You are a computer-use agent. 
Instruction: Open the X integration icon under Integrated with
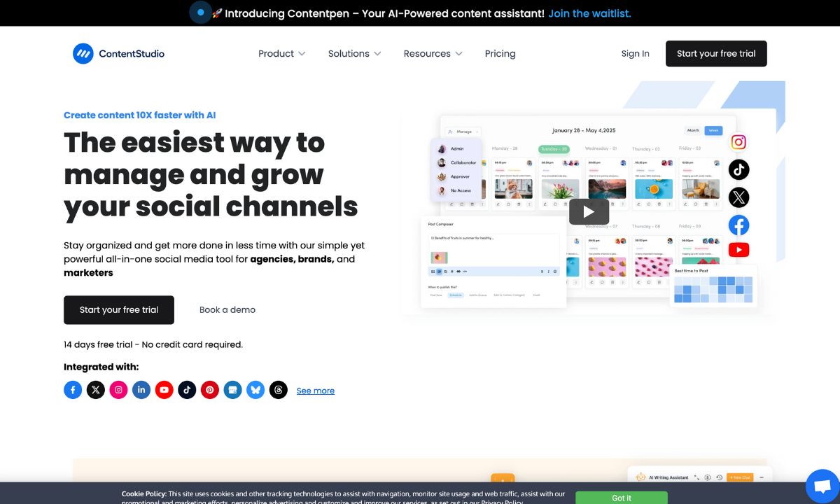click(96, 390)
